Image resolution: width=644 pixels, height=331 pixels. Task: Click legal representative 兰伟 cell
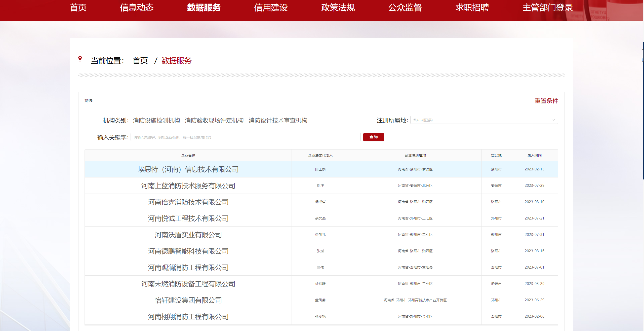click(x=320, y=267)
